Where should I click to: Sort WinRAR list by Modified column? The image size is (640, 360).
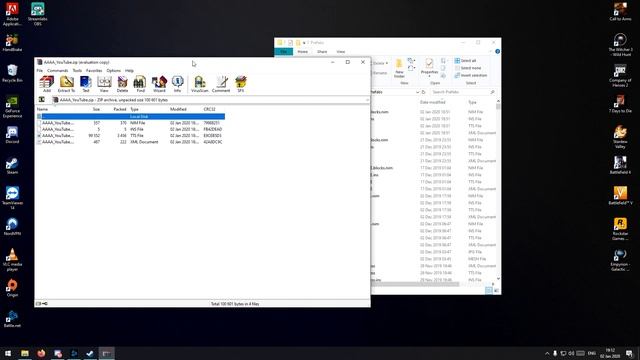[178, 109]
